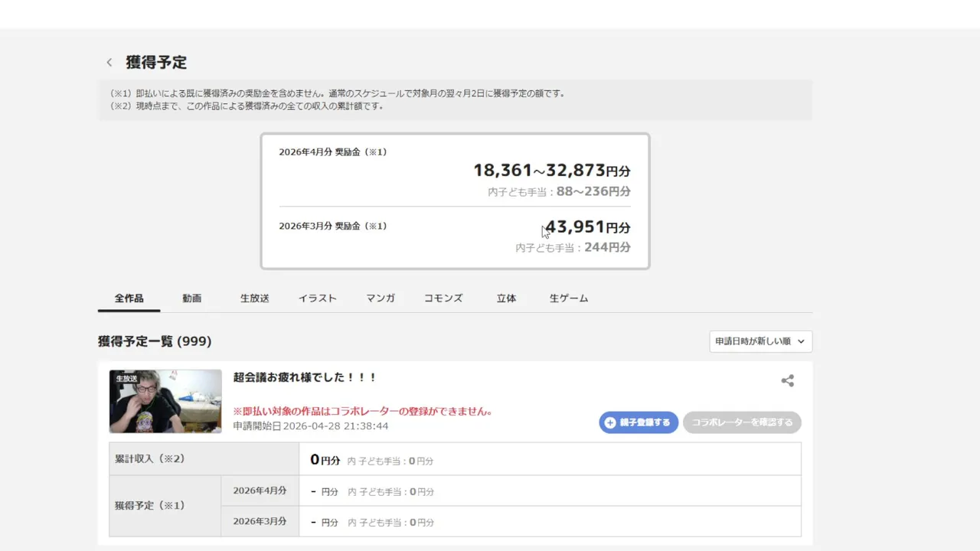Select the コモンズ tab
The image size is (980, 551).
coord(443,298)
